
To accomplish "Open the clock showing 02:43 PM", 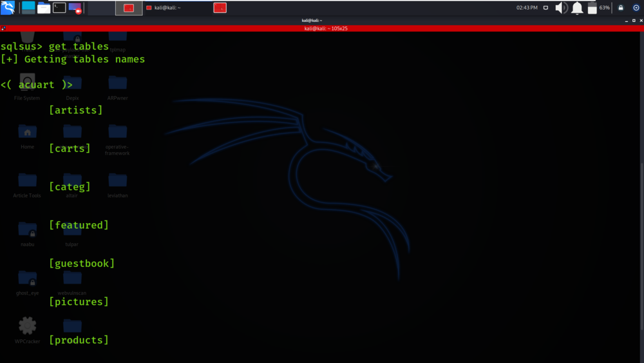I will click(x=527, y=7).
